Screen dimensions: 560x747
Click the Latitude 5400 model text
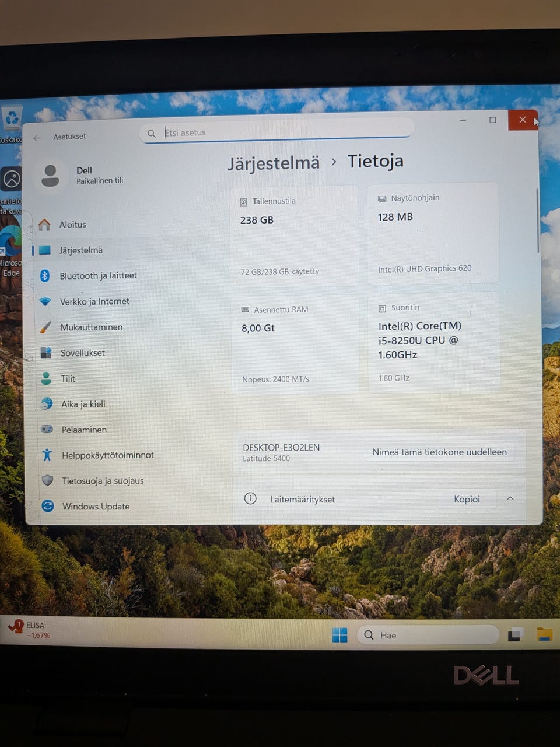(x=266, y=459)
